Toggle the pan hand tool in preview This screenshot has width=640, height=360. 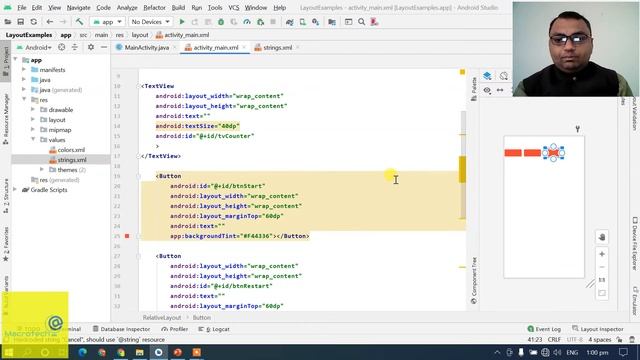[602, 237]
